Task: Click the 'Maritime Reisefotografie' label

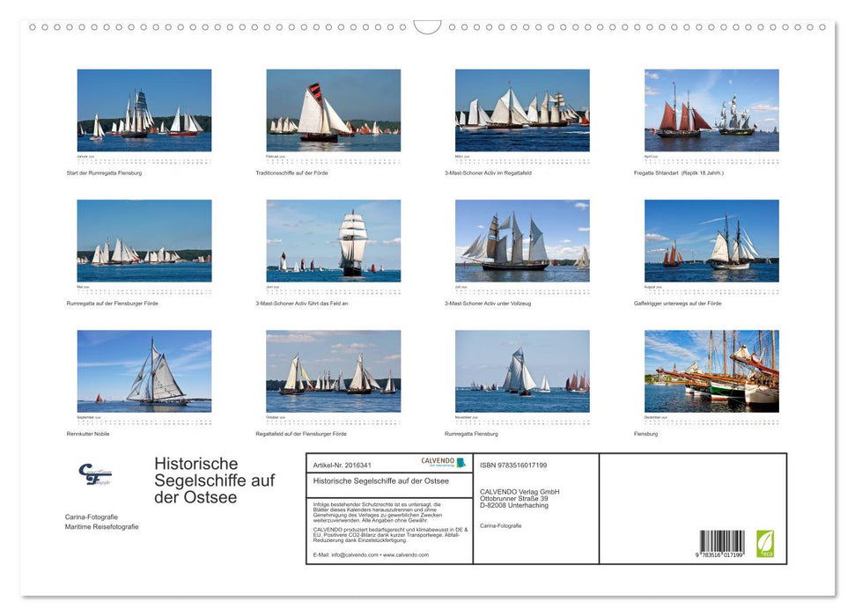Action: point(100,527)
